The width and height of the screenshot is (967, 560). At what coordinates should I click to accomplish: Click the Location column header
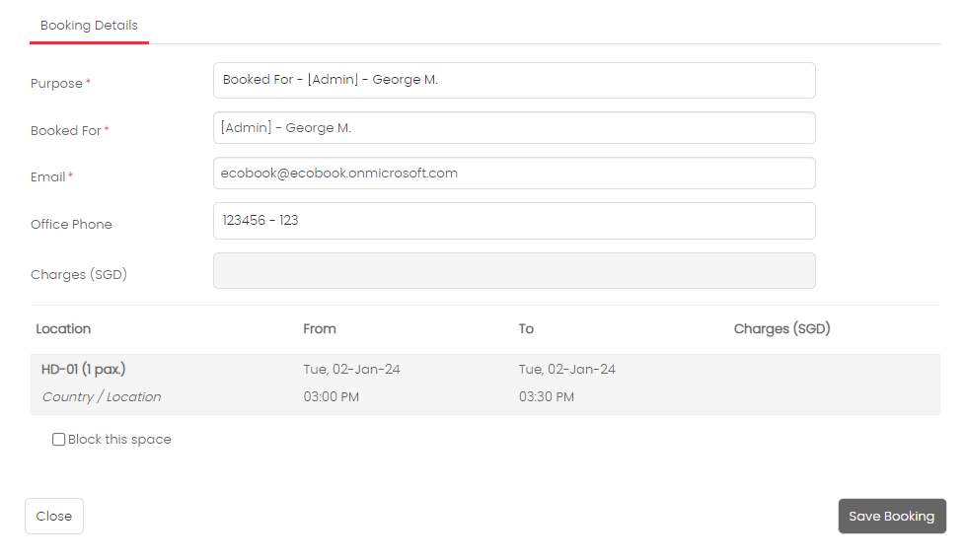[63, 329]
